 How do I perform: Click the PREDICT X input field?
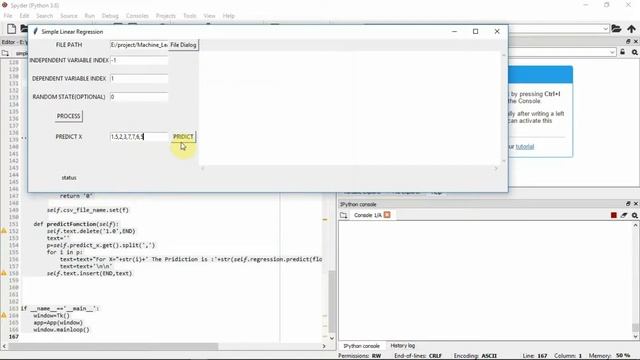coord(139,137)
